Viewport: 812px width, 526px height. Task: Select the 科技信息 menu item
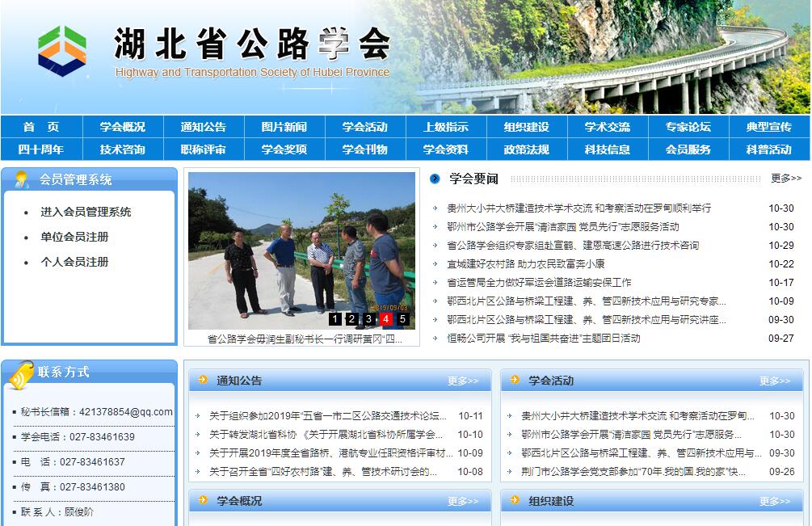point(608,149)
